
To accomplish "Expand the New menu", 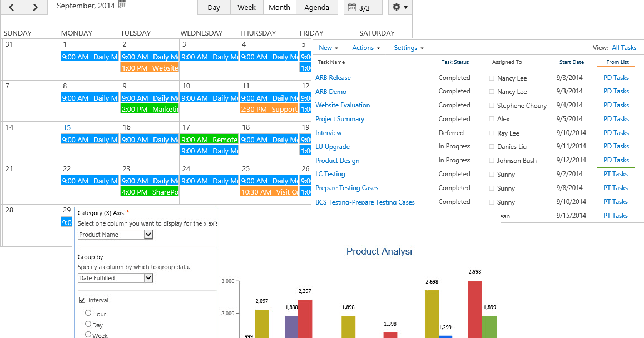I will [x=328, y=48].
